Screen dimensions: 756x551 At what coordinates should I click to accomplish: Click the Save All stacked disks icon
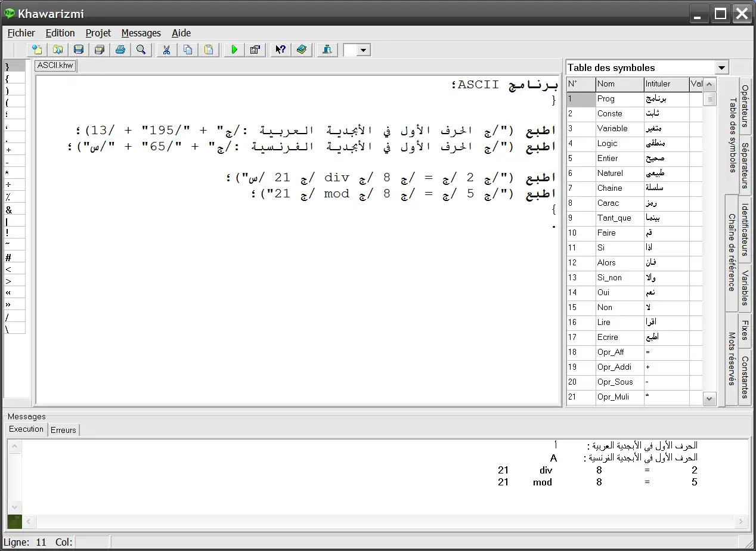click(x=100, y=49)
